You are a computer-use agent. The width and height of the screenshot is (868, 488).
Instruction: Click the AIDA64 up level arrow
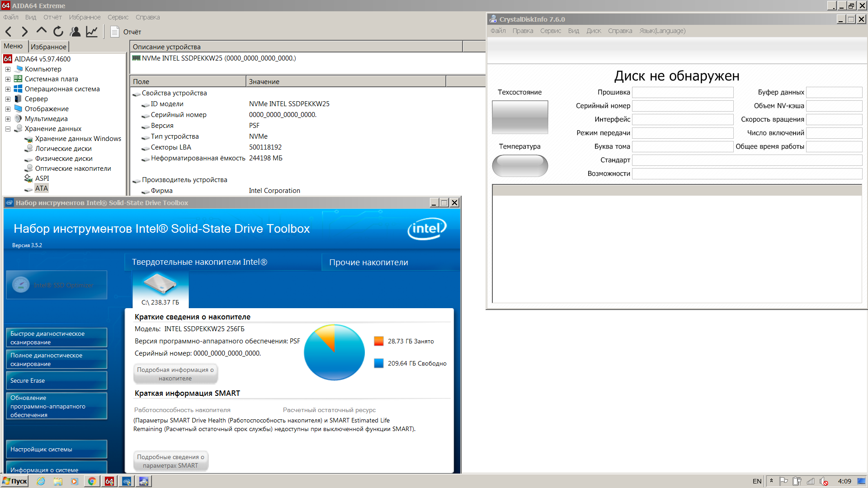(42, 31)
